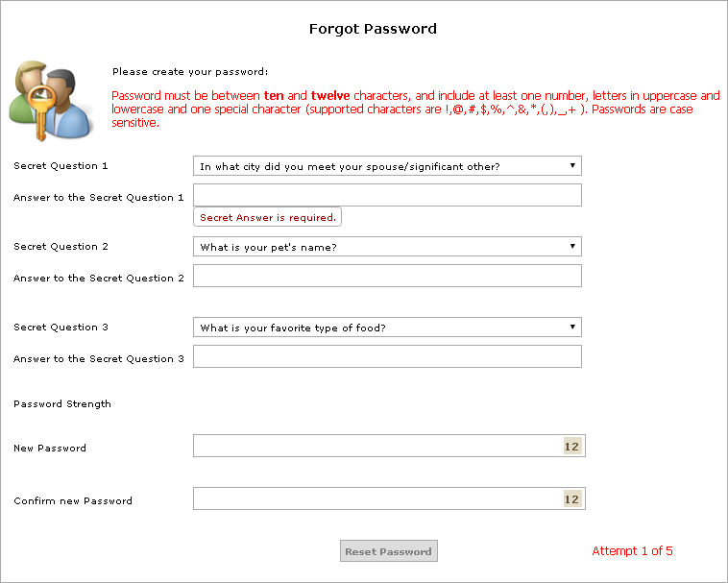Open the Secret Question 1 dropdown
Viewport: 728px width, 583px height.
pyautogui.click(x=387, y=166)
